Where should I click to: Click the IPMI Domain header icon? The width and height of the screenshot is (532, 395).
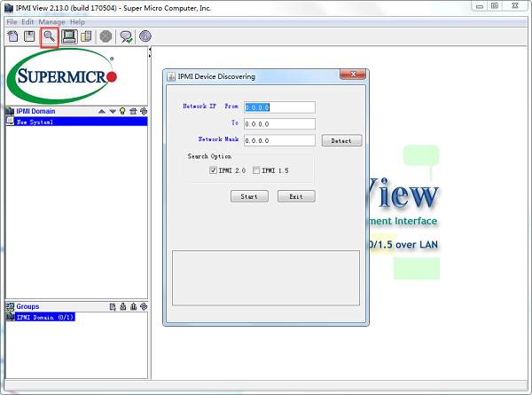10,111
